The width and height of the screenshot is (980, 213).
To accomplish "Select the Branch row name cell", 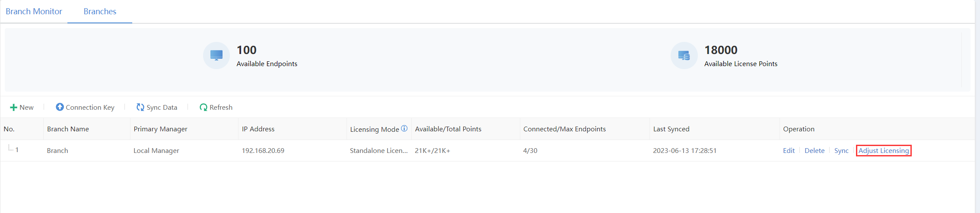I will pos(57,151).
